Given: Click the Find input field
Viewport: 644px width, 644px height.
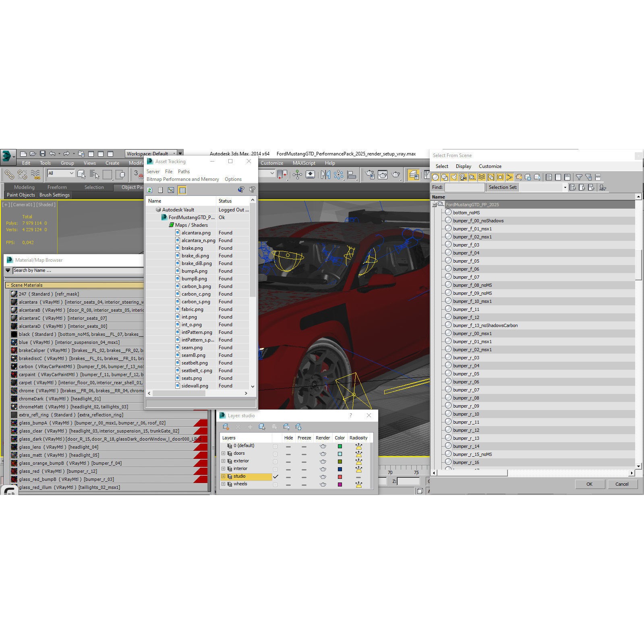Looking at the screenshot, I should (465, 187).
